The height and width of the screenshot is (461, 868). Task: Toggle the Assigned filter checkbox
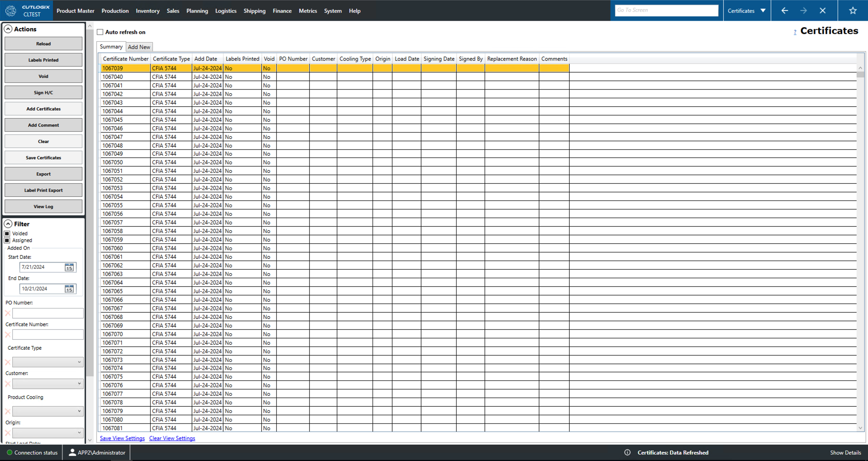7,240
